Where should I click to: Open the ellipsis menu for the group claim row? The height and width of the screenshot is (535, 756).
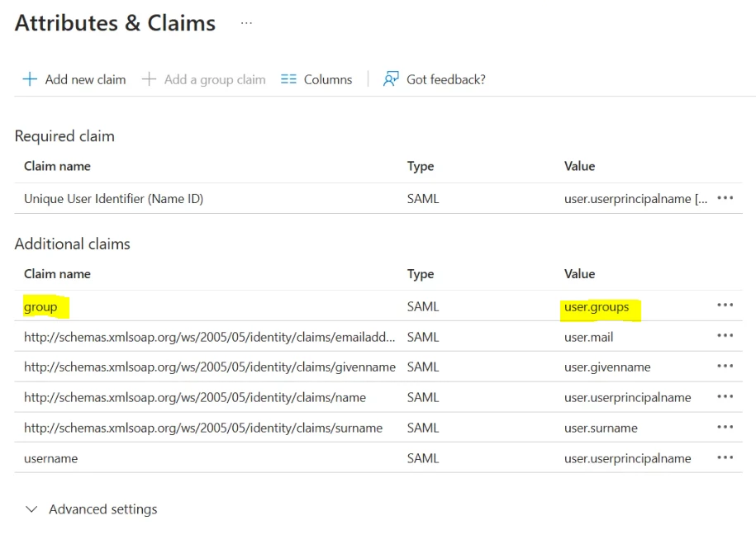[725, 305]
